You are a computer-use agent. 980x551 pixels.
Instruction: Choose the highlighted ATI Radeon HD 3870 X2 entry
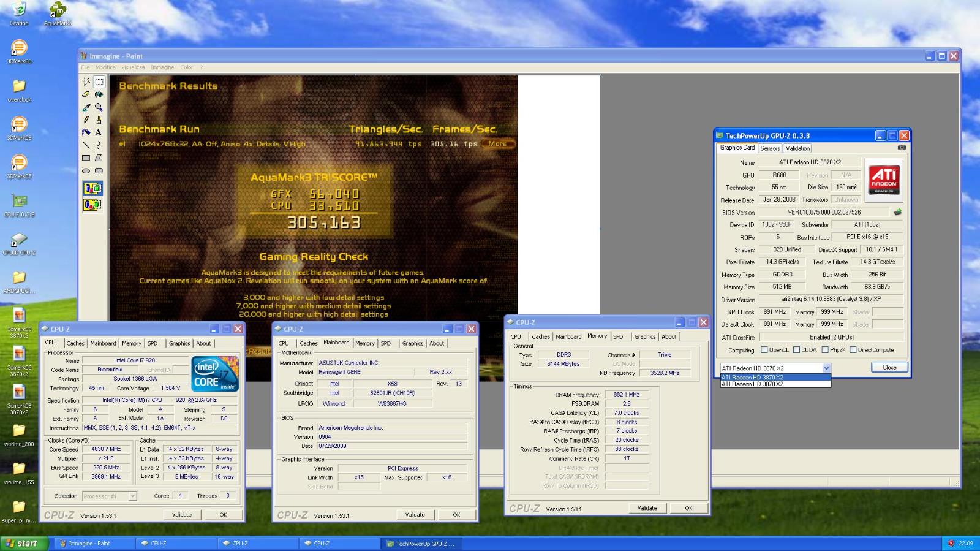tap(775, 378)
